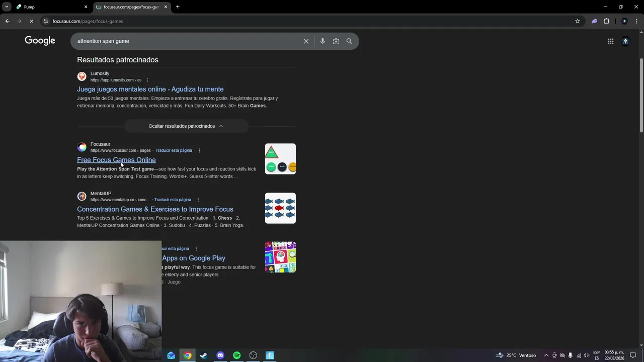Click the Lumosity site favicon
This screenshot has width=644, height=362.
(82, 76)
